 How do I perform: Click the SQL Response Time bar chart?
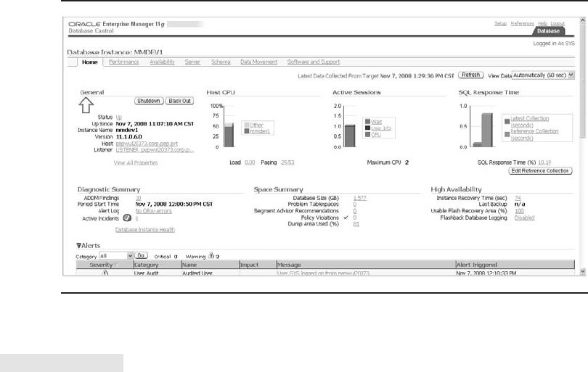click(483, 130)
